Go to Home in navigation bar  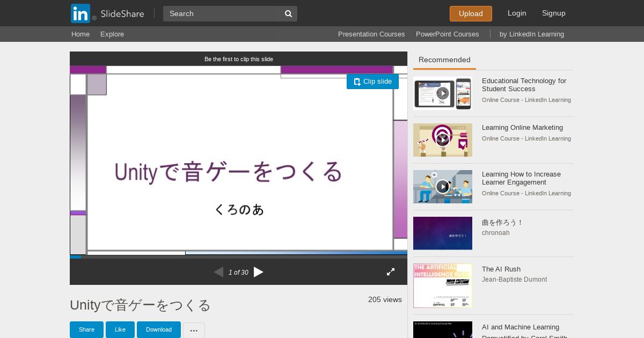tap(80, 34)
